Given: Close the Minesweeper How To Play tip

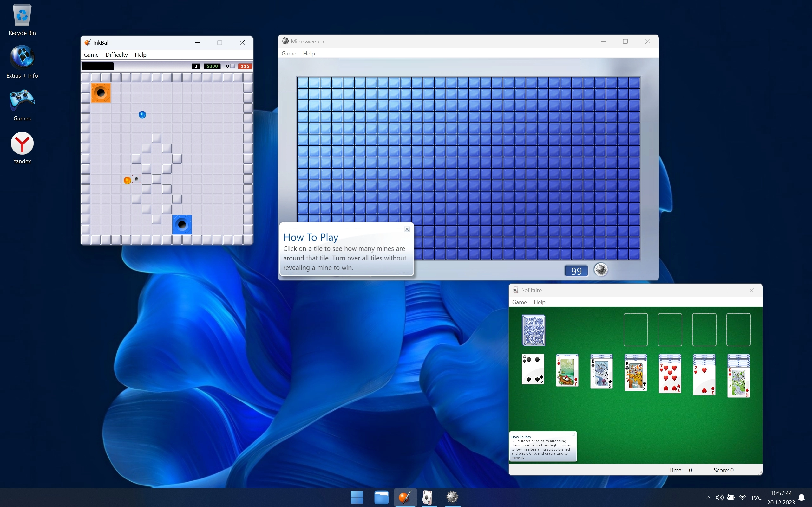Looking at the screenshot, I should [407, 229].
